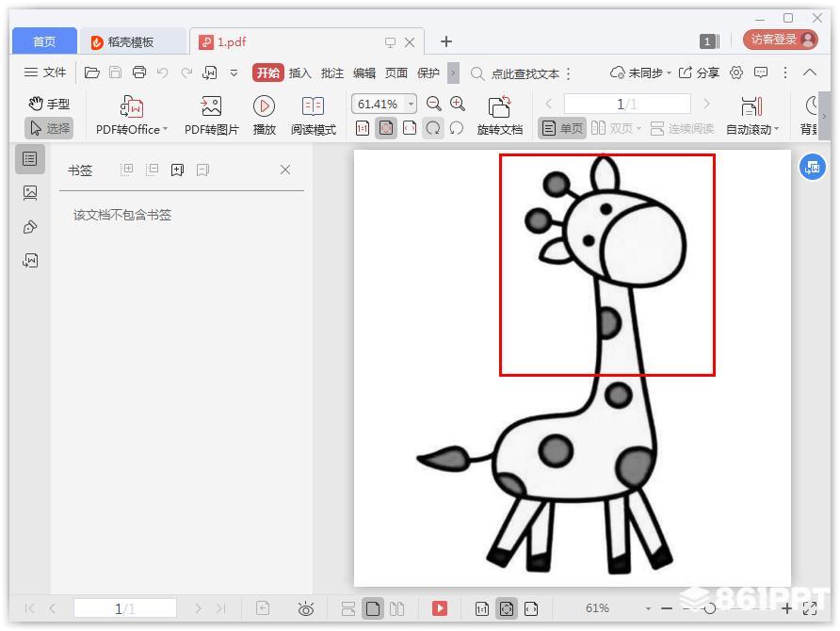Open the feedback chat icon

(761, 73)
